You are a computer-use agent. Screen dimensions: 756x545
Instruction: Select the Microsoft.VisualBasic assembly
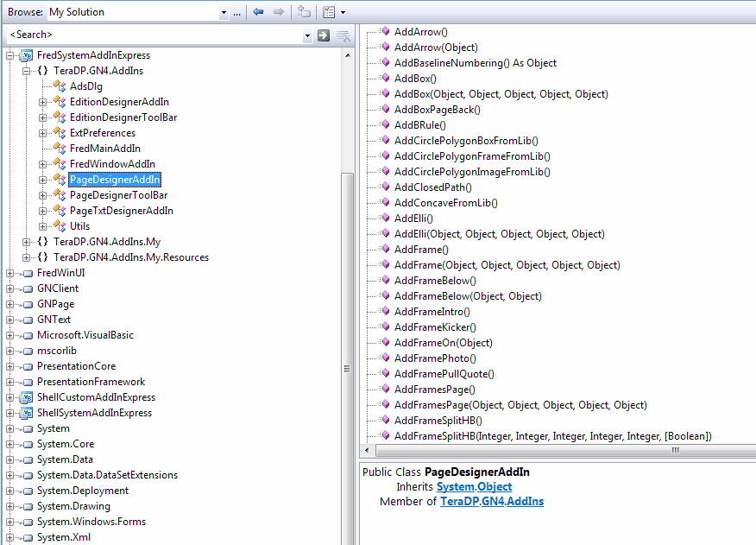pos(85,335)
